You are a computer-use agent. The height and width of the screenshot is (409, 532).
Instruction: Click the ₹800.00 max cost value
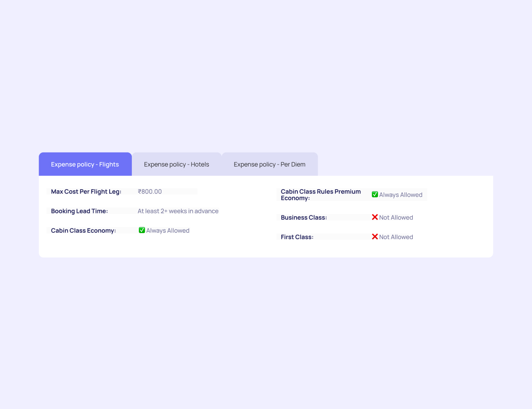(x=150, y=192)
